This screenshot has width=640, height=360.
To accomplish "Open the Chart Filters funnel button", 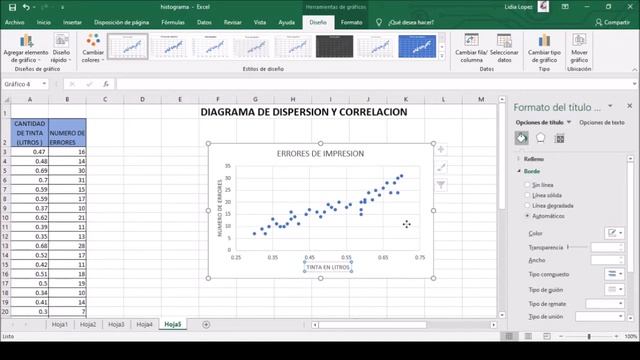I will [441, 185].
